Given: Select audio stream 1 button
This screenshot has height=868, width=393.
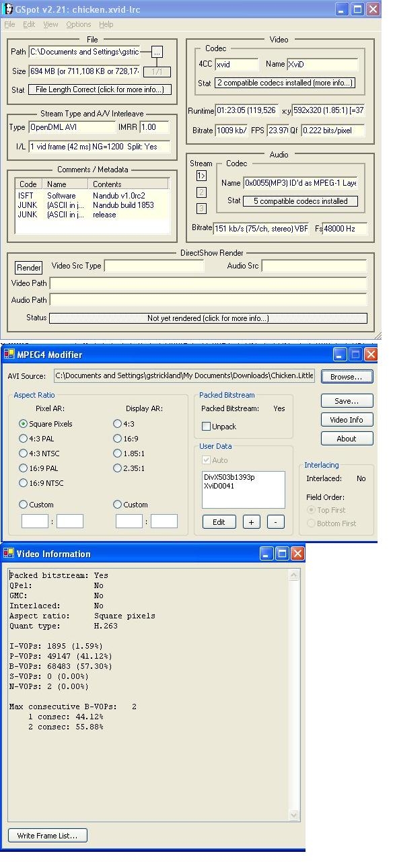Looking at the screenshot, I should coord(201,176).
